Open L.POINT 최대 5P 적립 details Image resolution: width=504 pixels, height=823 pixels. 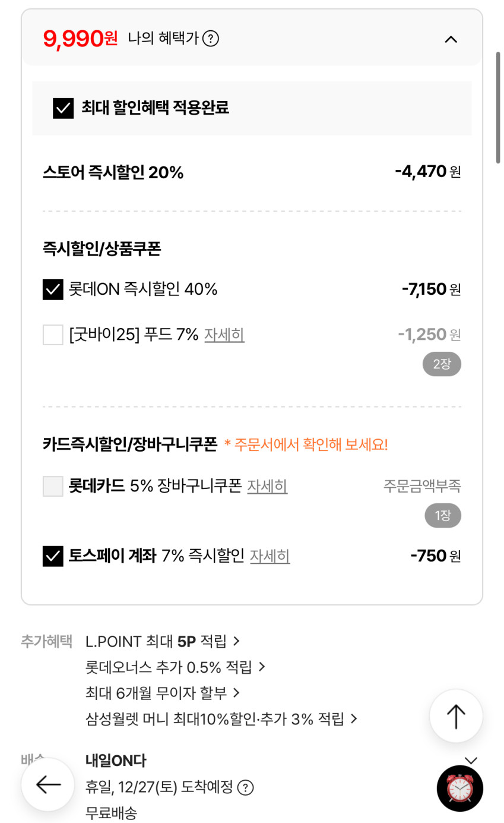162,641
